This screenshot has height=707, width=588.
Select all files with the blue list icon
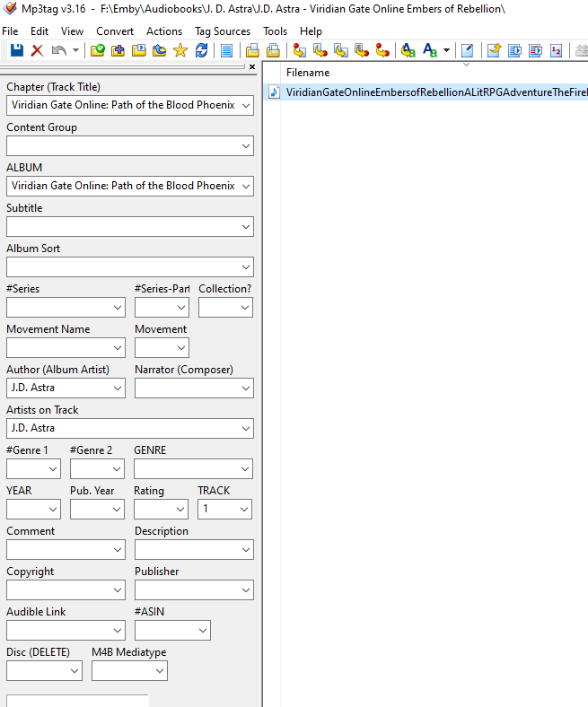click(226, 50)
